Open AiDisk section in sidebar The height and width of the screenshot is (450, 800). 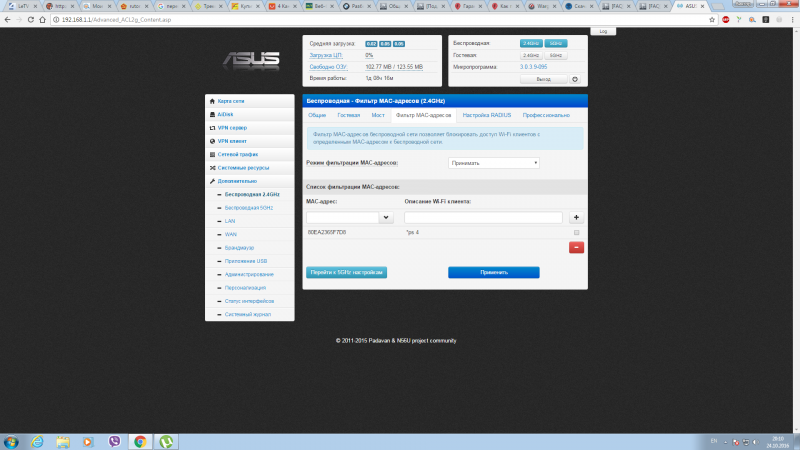click(x=227, y=114)
